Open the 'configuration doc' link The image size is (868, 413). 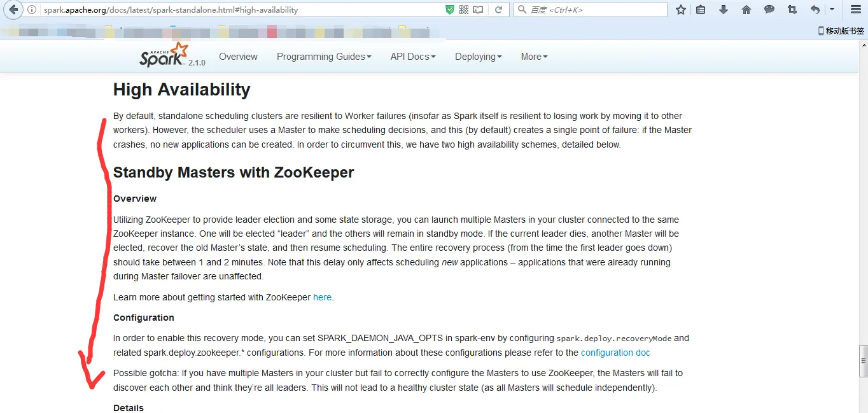point(615,353)
